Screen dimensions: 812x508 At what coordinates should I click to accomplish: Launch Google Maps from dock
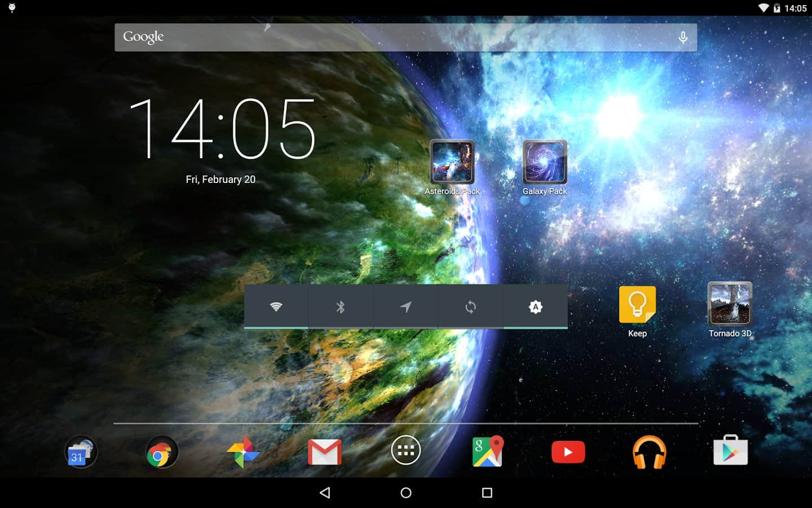[x=487, y=452]
